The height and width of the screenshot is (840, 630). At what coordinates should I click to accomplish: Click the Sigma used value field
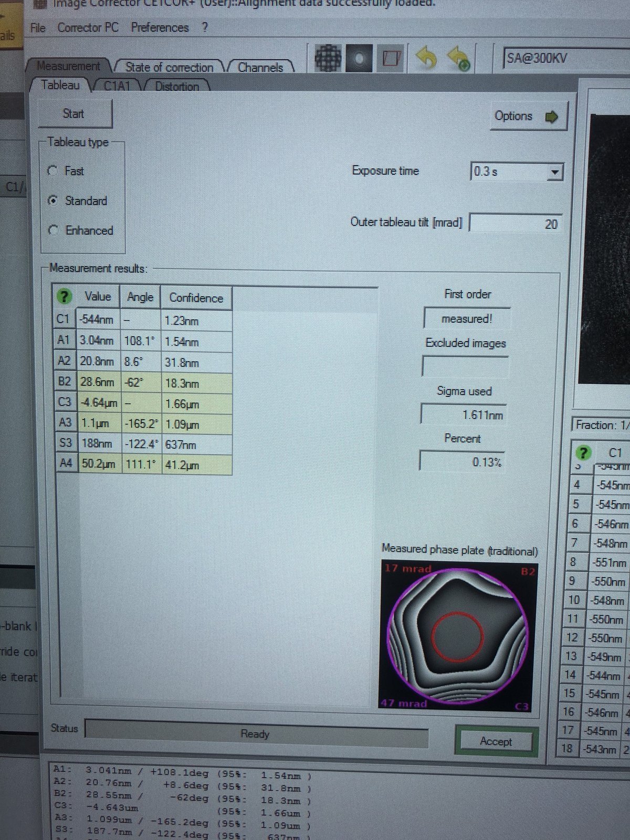click(x=463, y=415)
